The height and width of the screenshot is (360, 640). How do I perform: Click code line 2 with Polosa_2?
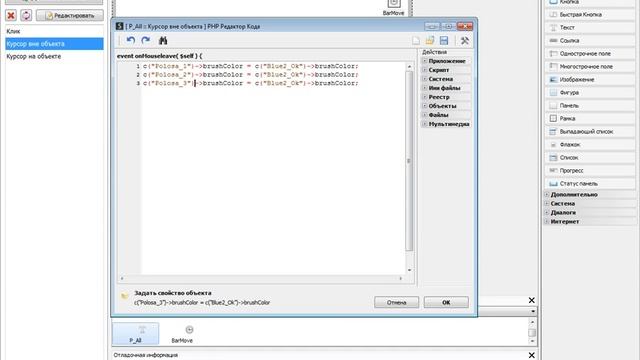(x=251, y=75)
